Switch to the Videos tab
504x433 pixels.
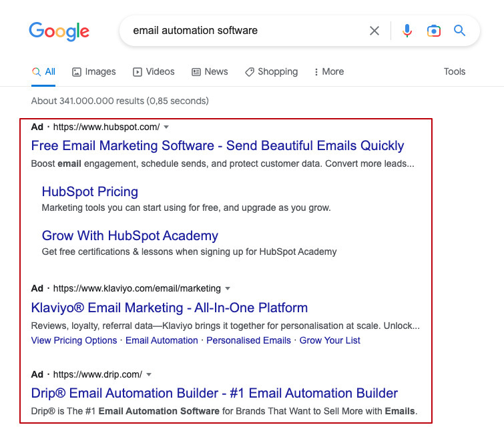pos(154,72)
